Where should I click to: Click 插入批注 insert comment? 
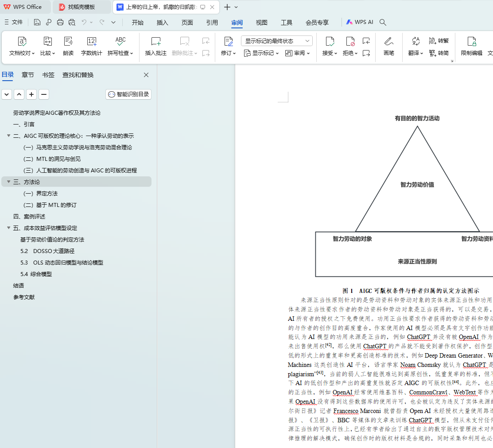pos(155,46)
